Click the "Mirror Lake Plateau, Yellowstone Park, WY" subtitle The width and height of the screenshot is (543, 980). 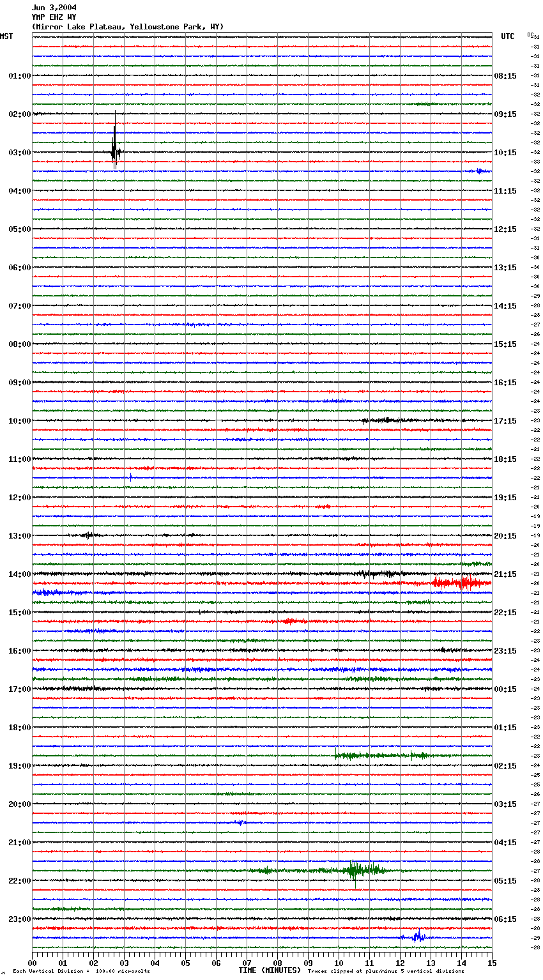coord(128,27)
